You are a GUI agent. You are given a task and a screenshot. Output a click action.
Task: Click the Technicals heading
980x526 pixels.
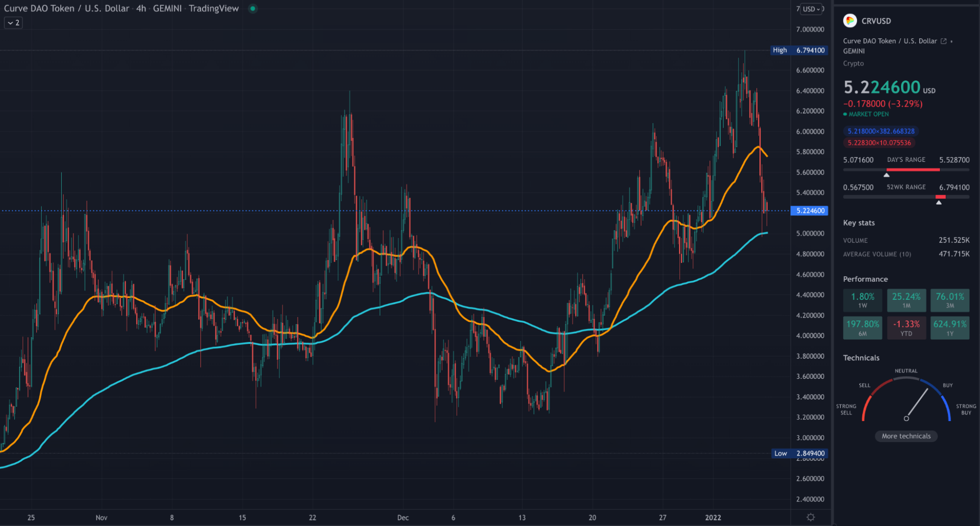[x=861, y=358]
